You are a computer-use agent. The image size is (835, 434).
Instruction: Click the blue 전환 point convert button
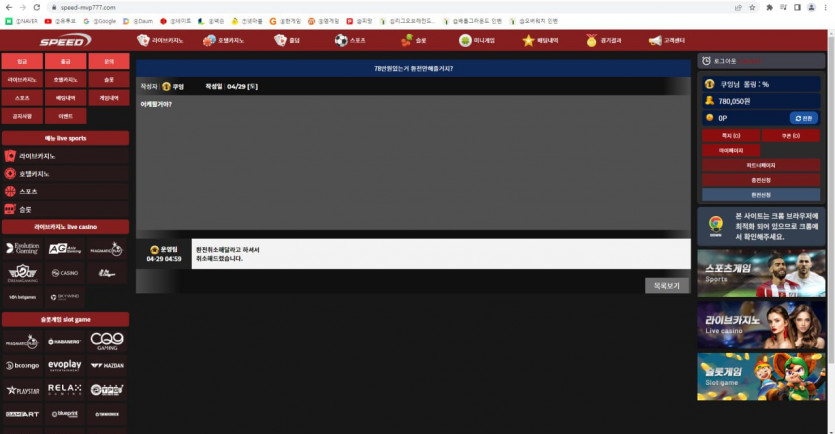click(x=804, y=118)
